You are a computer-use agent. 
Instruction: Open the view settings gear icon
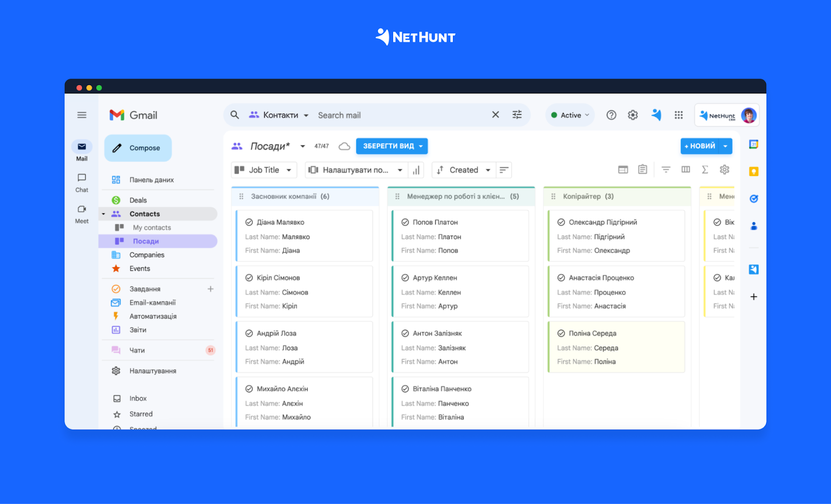[725, 169]
